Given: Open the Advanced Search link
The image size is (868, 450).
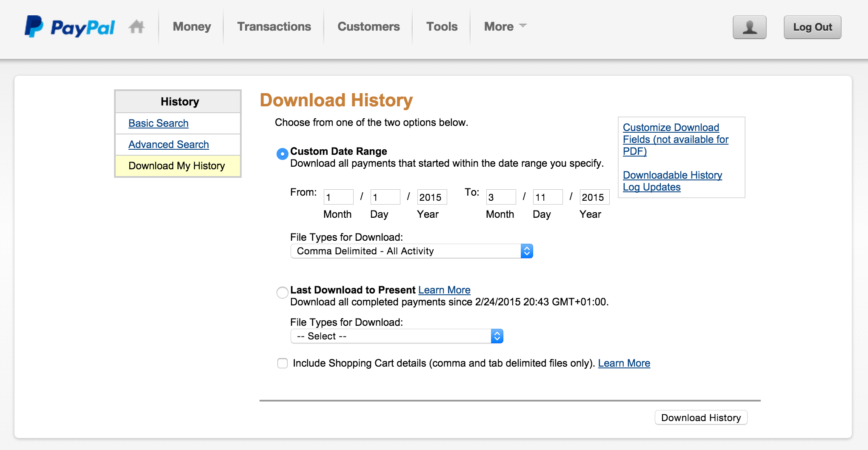Looking at the screenshot, I should (168, 145).
